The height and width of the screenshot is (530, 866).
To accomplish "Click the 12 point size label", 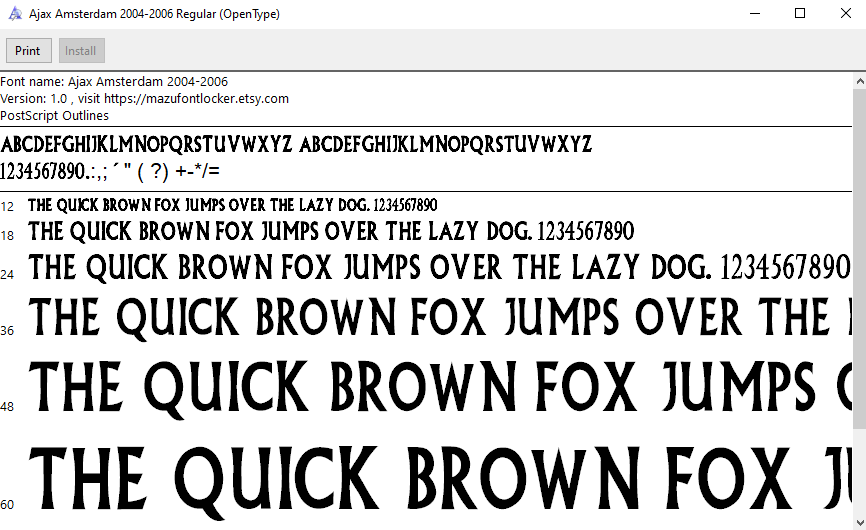I will point(7,206).
